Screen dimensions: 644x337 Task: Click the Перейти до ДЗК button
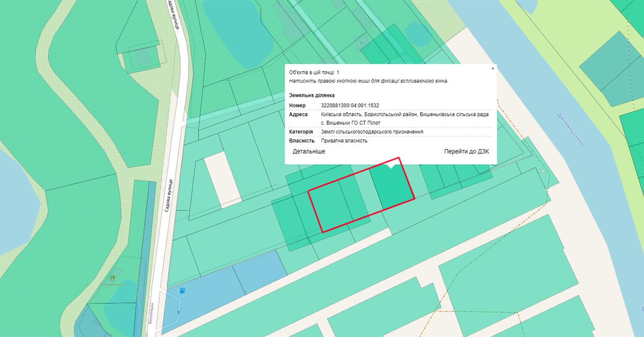click(x=466, y=152)
